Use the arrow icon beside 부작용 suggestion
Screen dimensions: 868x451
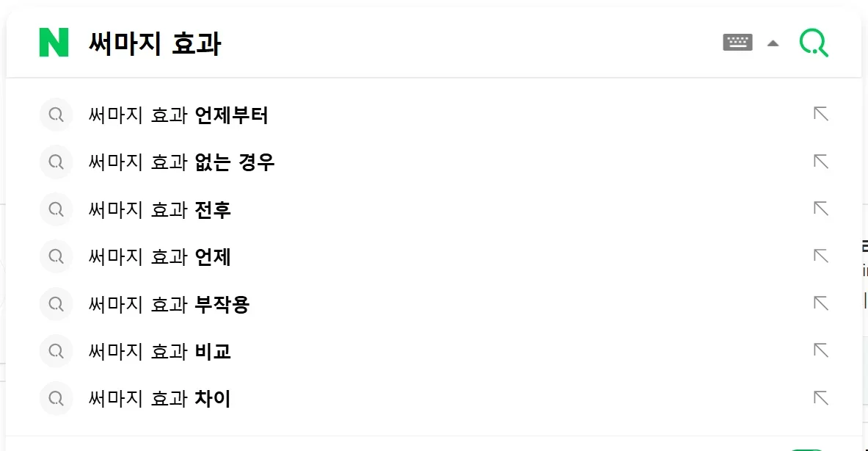(821, 303)
